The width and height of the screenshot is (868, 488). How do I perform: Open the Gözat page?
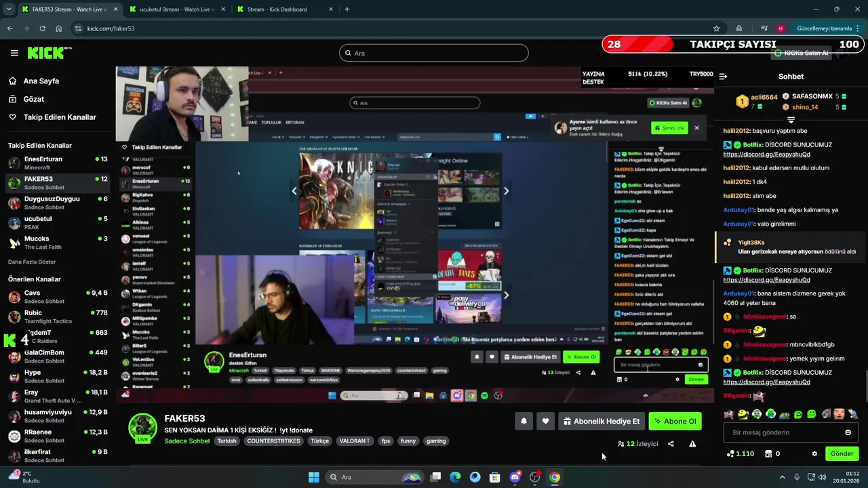tap(33, 99)
